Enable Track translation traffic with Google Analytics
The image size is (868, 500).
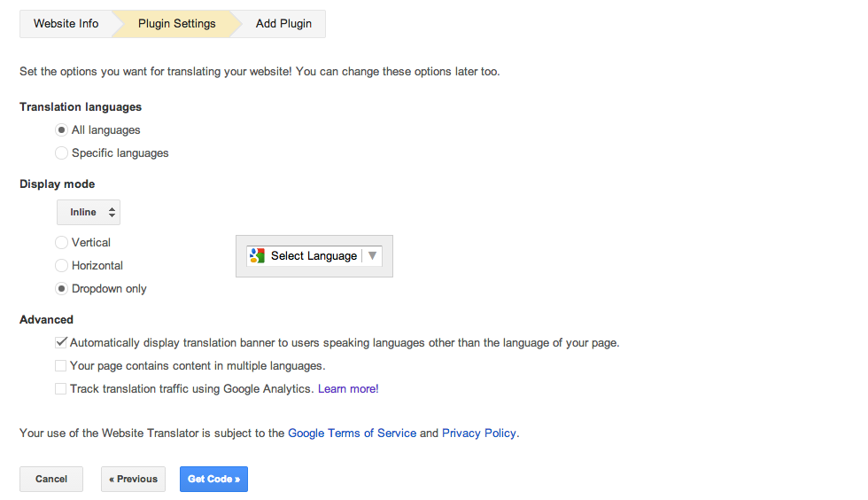click(x=61, y=389)
